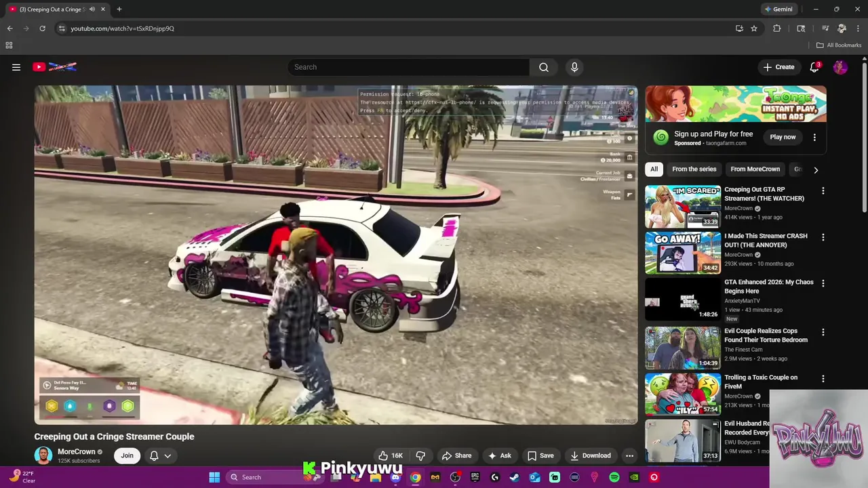Open notification preference bell dropdown
Viewport: 868px width, 488px height.
[x=161, y=455]
